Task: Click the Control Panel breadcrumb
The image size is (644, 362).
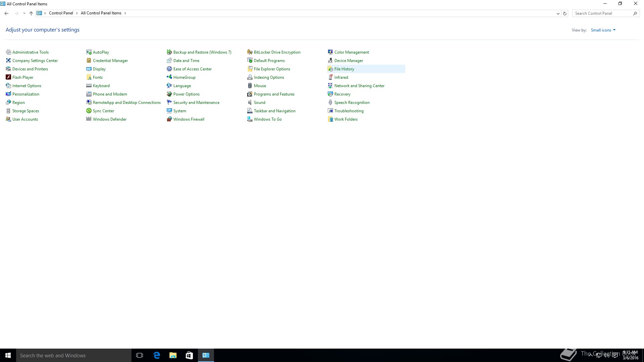Action: click(61, 13)
